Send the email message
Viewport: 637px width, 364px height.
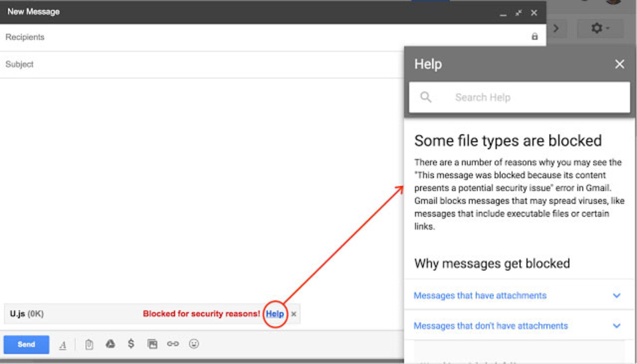coord(26,344)
